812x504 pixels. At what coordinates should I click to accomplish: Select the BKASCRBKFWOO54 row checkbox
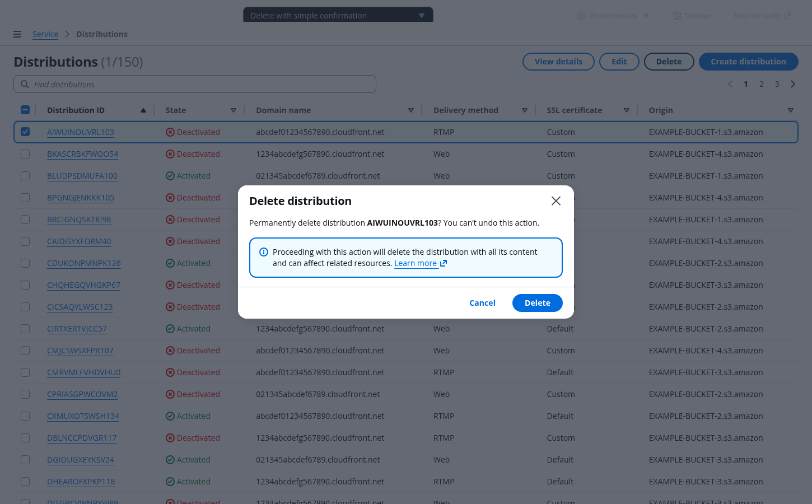point(25,154)
